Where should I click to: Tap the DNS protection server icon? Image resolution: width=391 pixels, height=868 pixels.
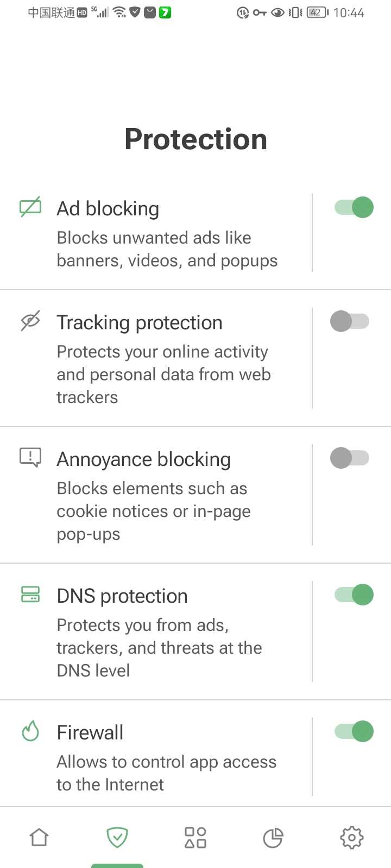30,594
